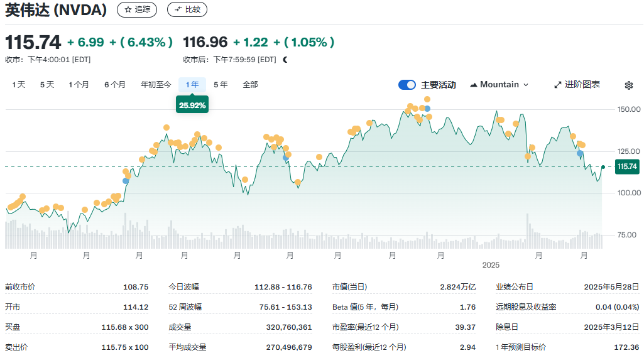Click the 市值 value 2.824万亿
The height and width of the screenshot is (358, 644).
(457, 287)
